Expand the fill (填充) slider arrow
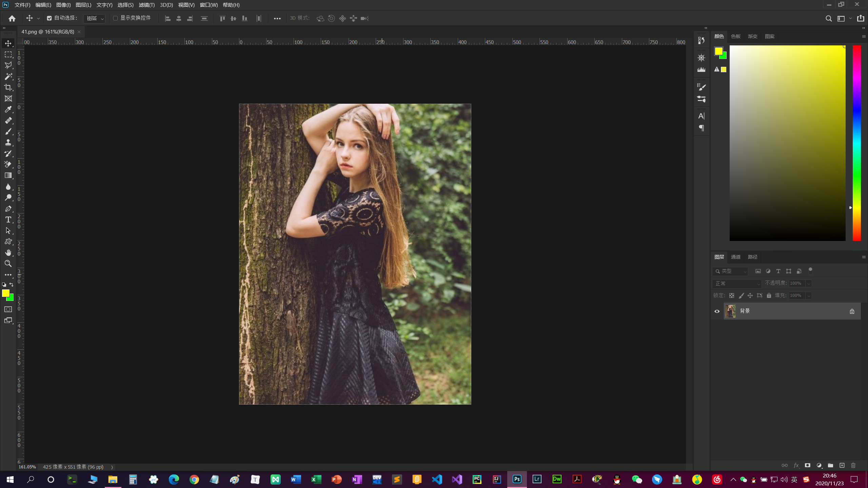 coord(809,296)
